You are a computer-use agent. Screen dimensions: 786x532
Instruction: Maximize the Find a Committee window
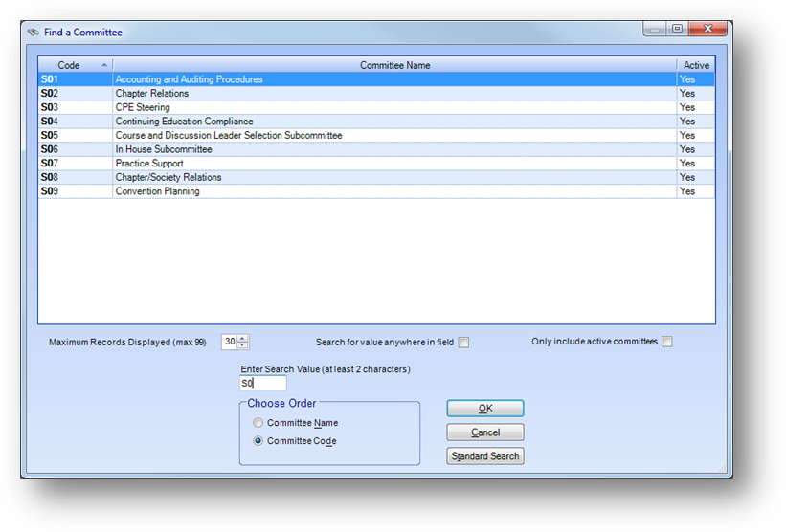click(x=677, y=29)
